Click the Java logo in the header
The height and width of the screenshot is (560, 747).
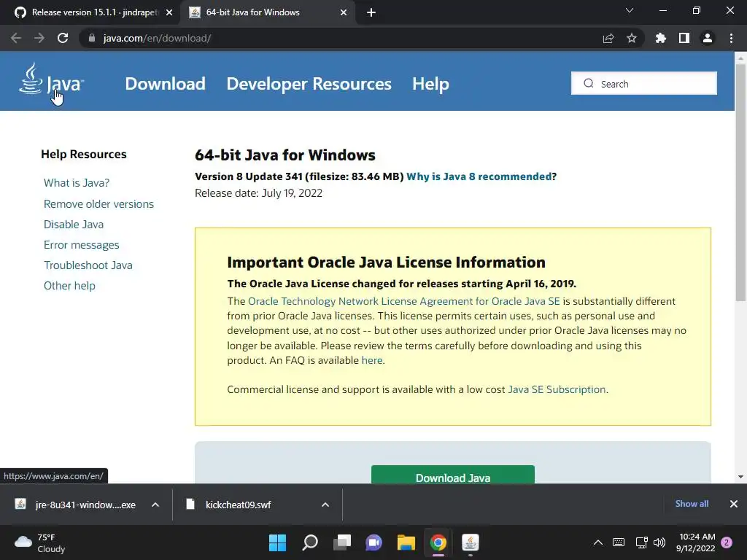click(51, 79)
